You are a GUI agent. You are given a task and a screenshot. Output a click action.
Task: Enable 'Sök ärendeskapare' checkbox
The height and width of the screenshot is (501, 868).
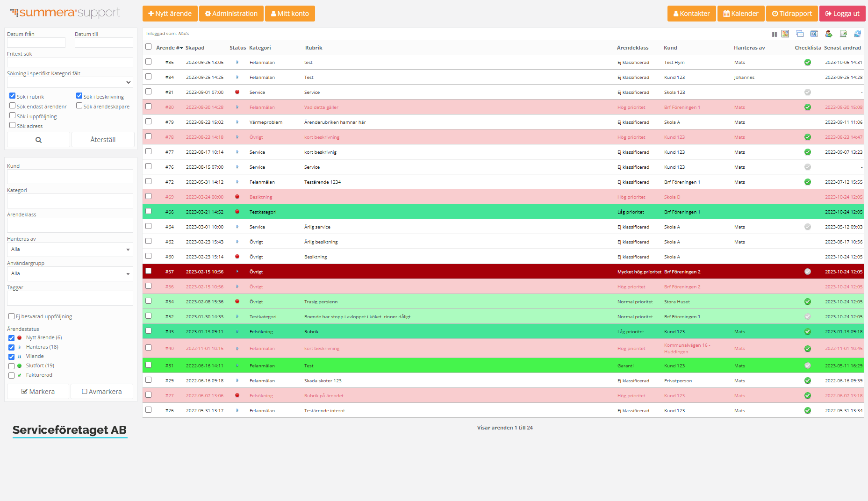[79, 106]
